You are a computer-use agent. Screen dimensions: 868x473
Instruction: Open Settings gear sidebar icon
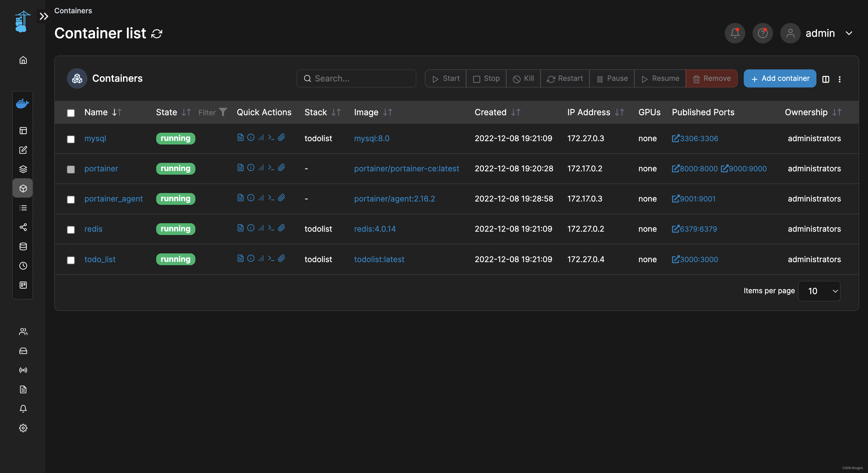(x=23, y=428)
